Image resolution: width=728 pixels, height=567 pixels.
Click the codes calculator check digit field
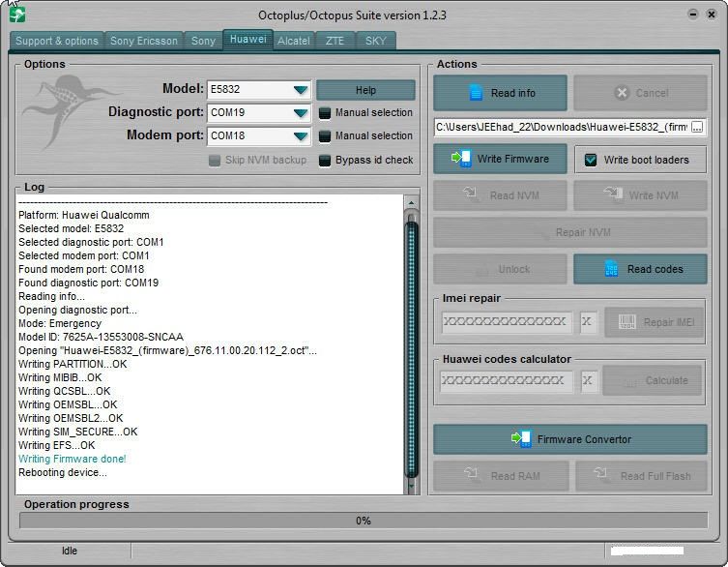click(589, 380)
